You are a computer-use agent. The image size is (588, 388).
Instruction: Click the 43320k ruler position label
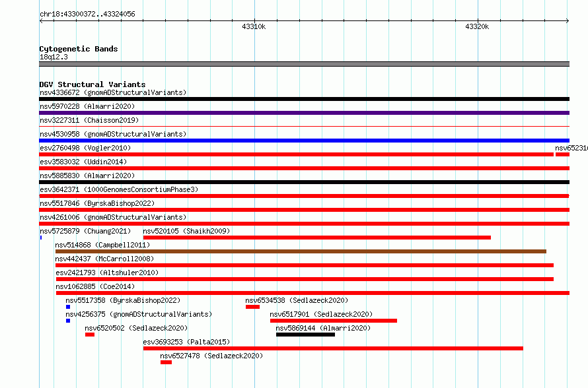tap(477, 26)
